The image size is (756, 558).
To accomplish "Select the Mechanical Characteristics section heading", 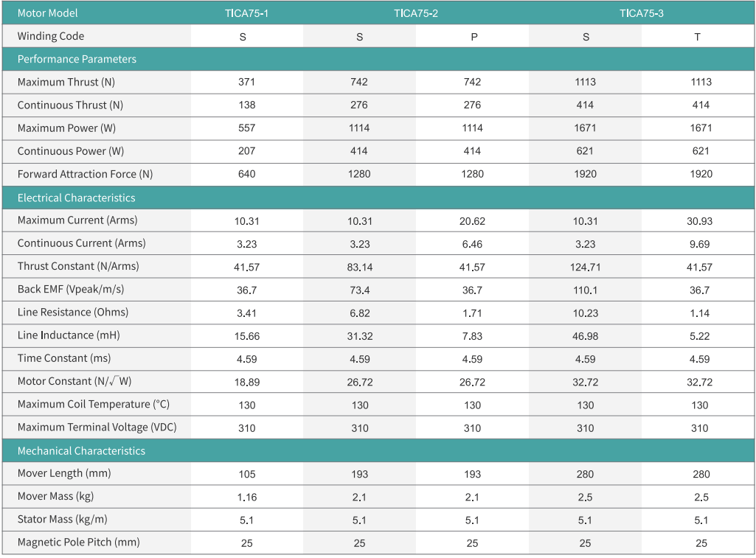I will tap(81, 450).
